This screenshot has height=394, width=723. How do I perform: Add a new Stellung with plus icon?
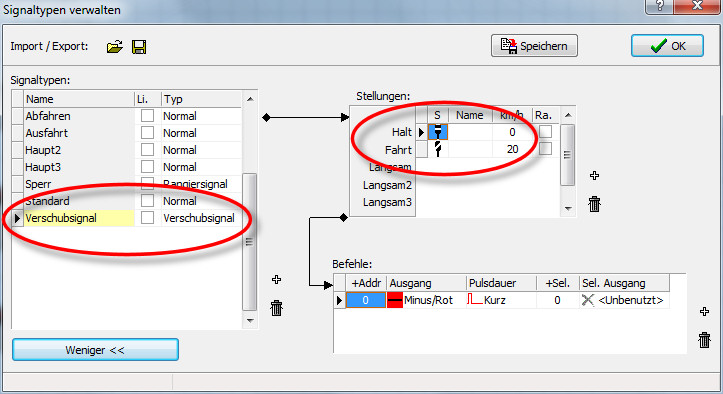(594, 175)
